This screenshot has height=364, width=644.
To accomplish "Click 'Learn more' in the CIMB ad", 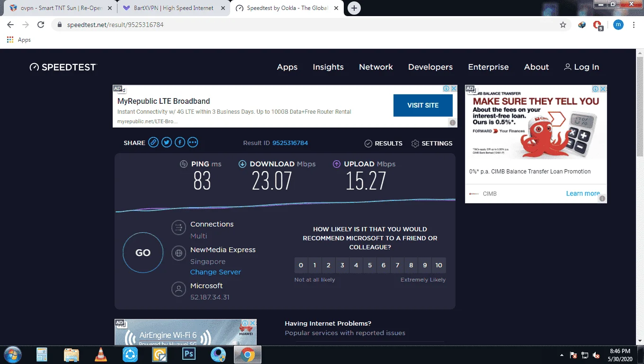I will click(x=583, y=193).
